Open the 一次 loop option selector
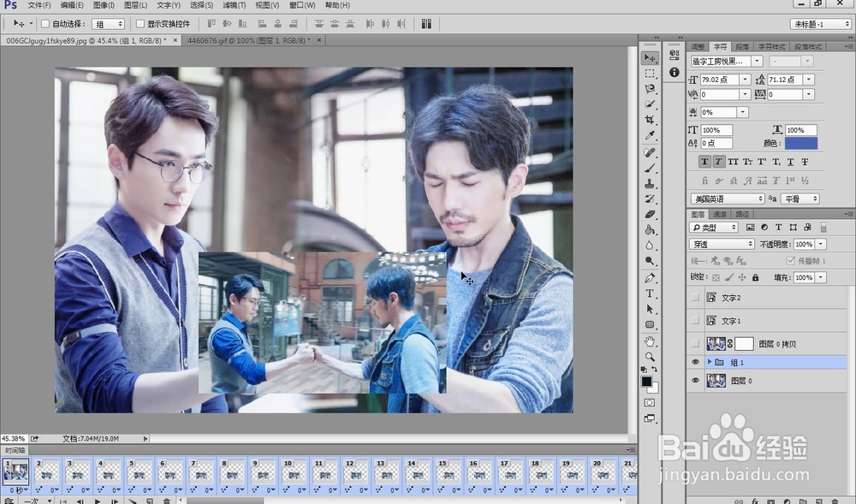Viewport: 856px width, 504px height. pos(37,501)
